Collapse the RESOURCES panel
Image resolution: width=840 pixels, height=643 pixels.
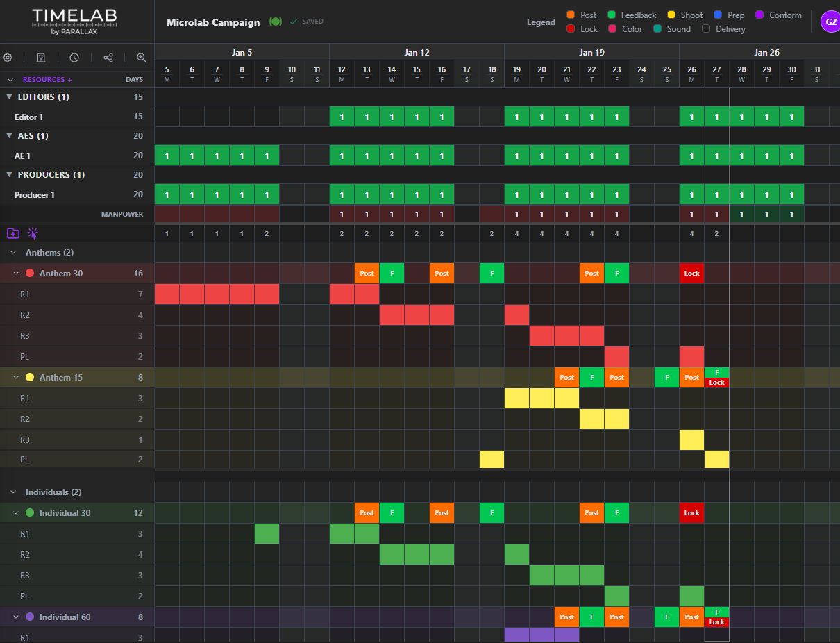[x=10, y=79]
